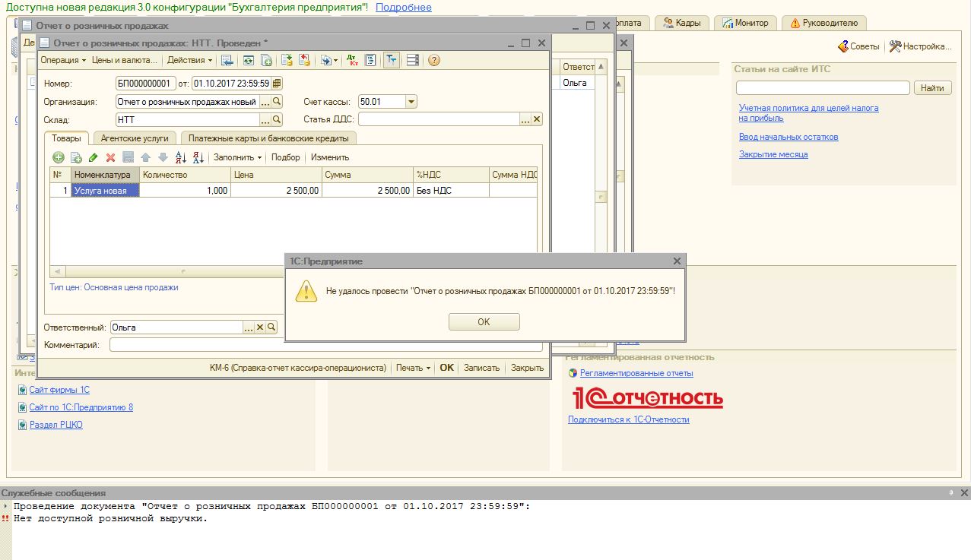Clear the Ответственный field
This screenshot has height=560, width=971.
[x=260, y=327]
